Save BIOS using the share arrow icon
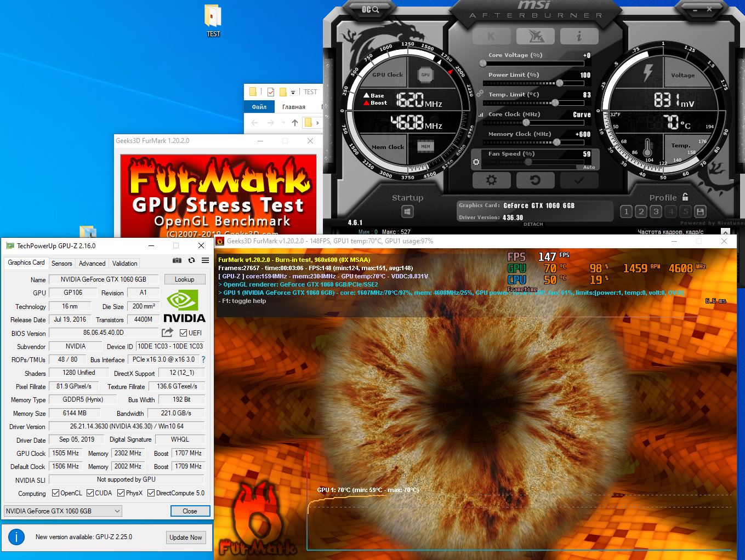Image resolution: width=745 pixels, height=560 pixels. pyautogui.click(x=167, y=333)
